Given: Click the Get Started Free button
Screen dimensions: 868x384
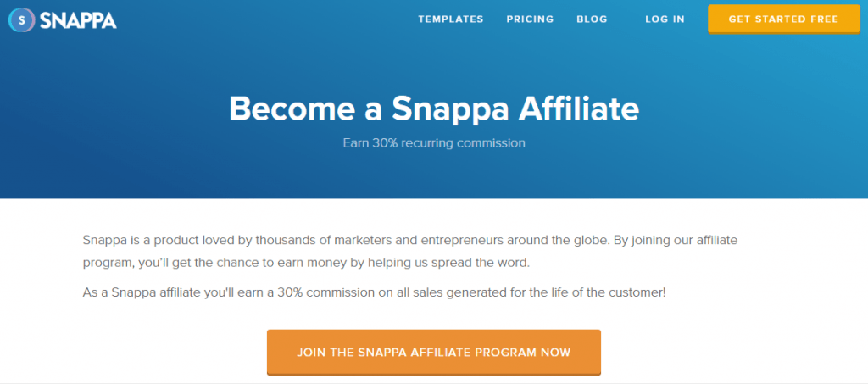Looking at the screenshot, I should click(783, 19).
